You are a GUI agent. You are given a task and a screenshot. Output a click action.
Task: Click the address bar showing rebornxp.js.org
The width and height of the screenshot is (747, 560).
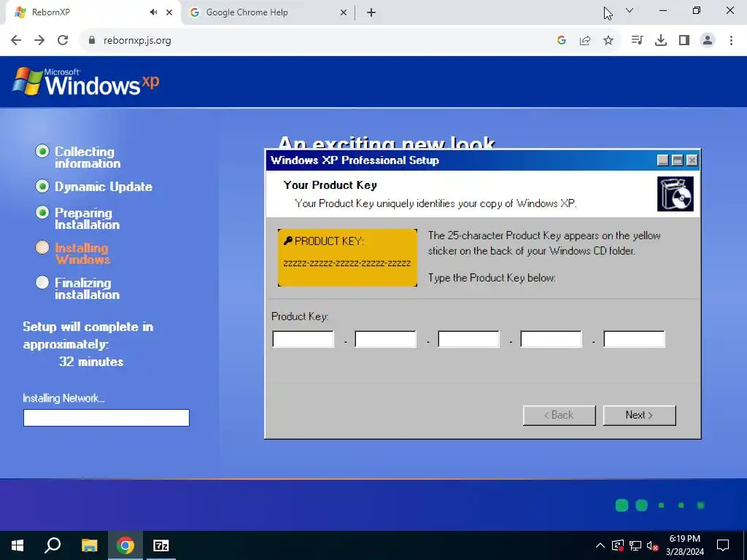(314, 41)
